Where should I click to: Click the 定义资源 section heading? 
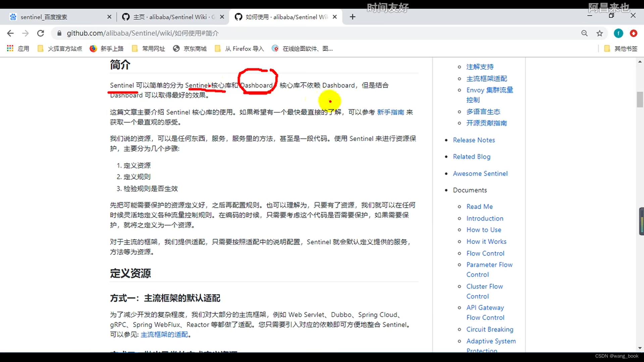(x=130, y=273)
